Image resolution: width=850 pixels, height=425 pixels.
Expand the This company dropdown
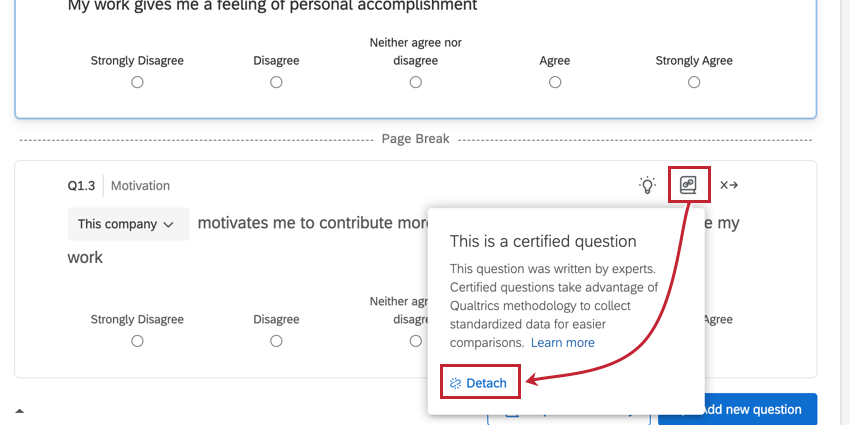pyautogui.click(x=126, y=224)
